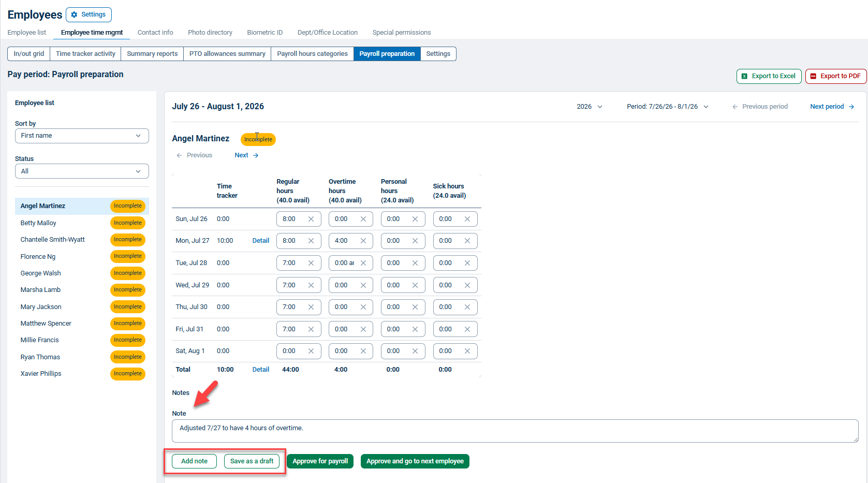The image size is (868, 483).
Task: Clear Monday Jul 27 personal hours value
Action: point(415,241)
